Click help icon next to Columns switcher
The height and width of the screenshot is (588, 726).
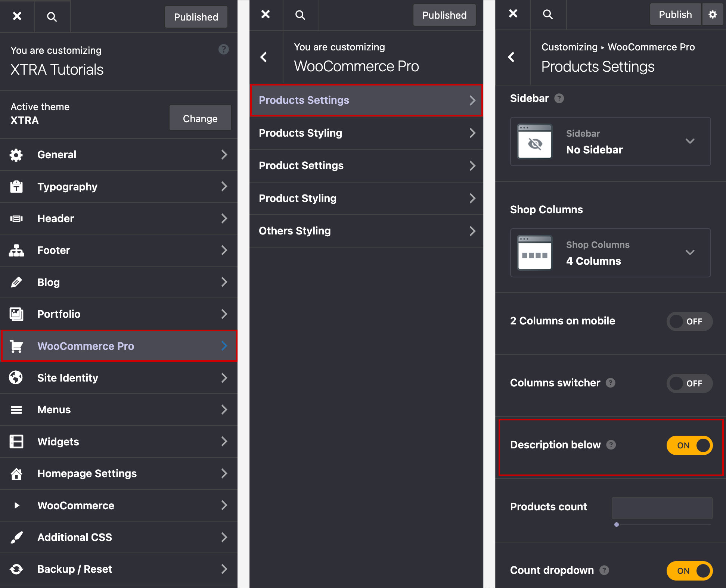(610, 383)
